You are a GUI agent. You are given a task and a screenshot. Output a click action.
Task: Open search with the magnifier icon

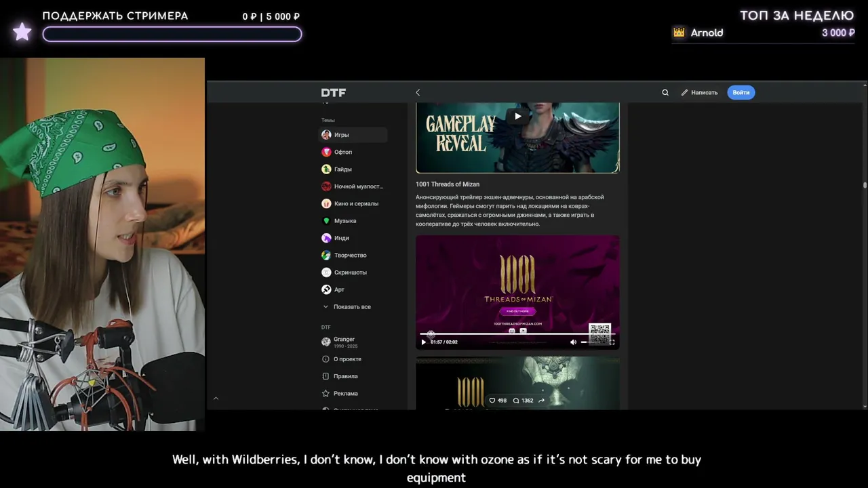click(x=665, y=93)
